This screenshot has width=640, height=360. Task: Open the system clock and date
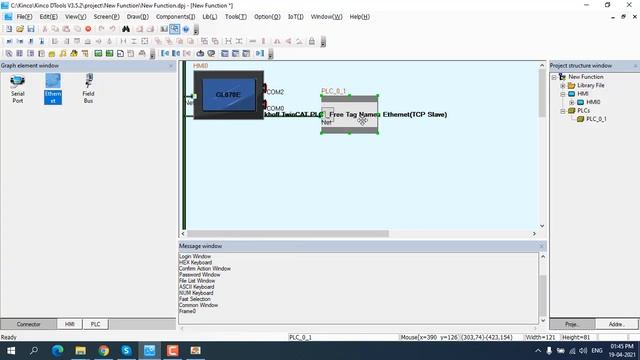pos(622,351)
